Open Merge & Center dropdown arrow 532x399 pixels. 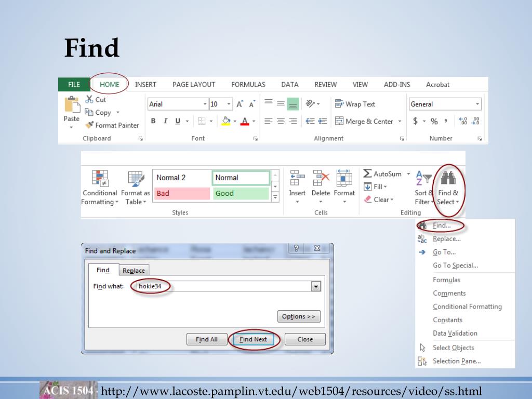[400, 121]
